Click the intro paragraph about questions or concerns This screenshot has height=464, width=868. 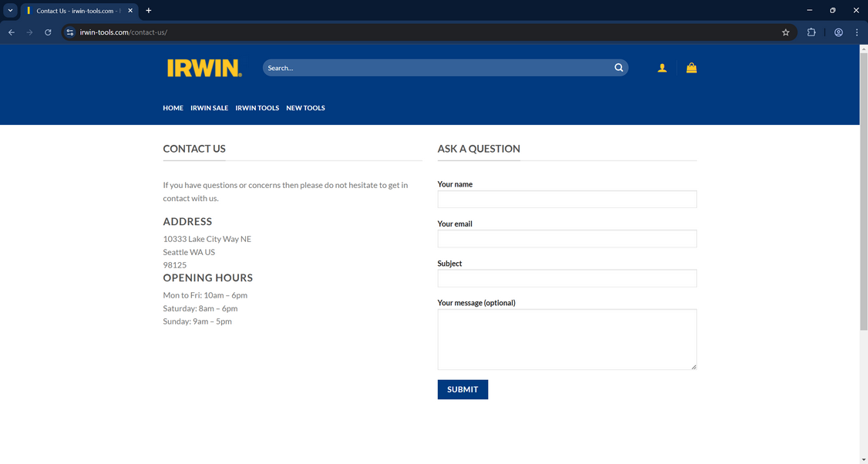[286, 192]
